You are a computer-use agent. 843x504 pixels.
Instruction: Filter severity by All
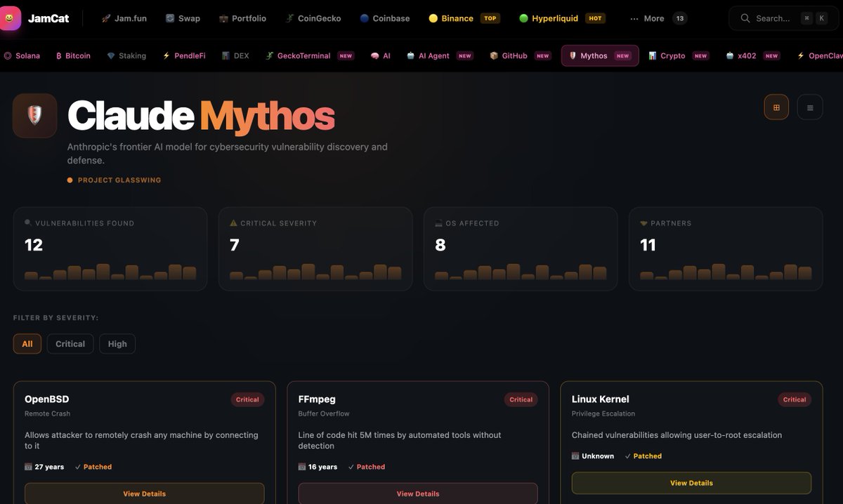click(27, 344)
